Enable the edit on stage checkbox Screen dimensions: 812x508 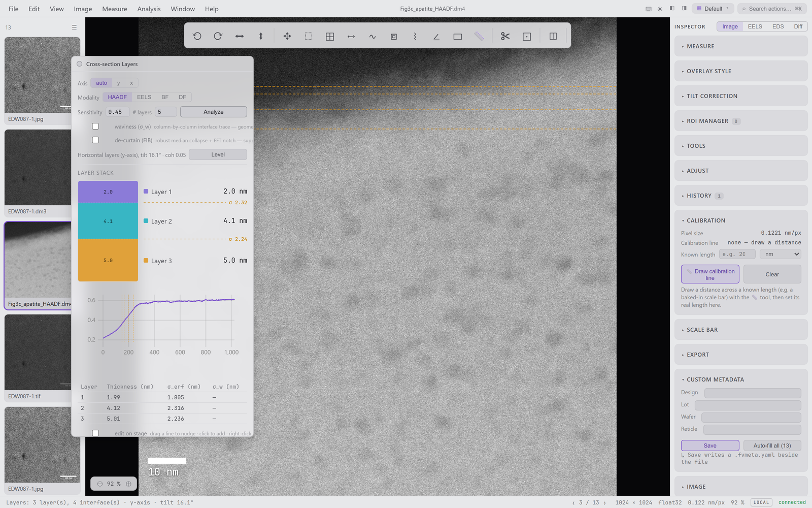95,433
